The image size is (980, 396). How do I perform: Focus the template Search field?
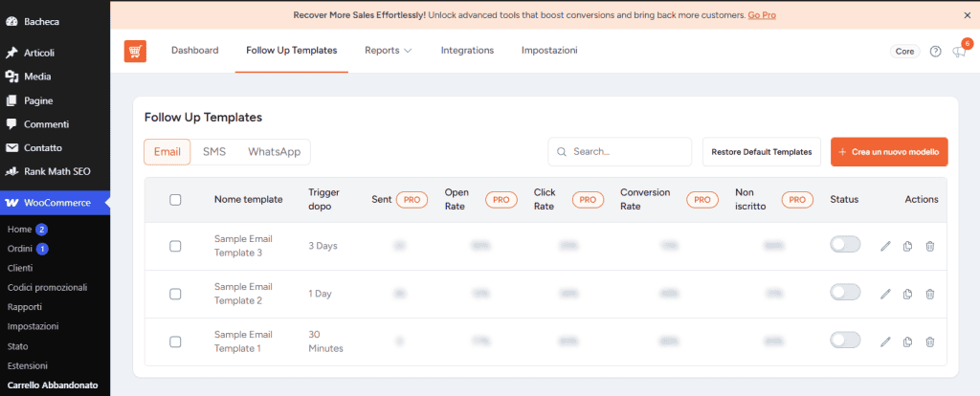tap(620, 152)
